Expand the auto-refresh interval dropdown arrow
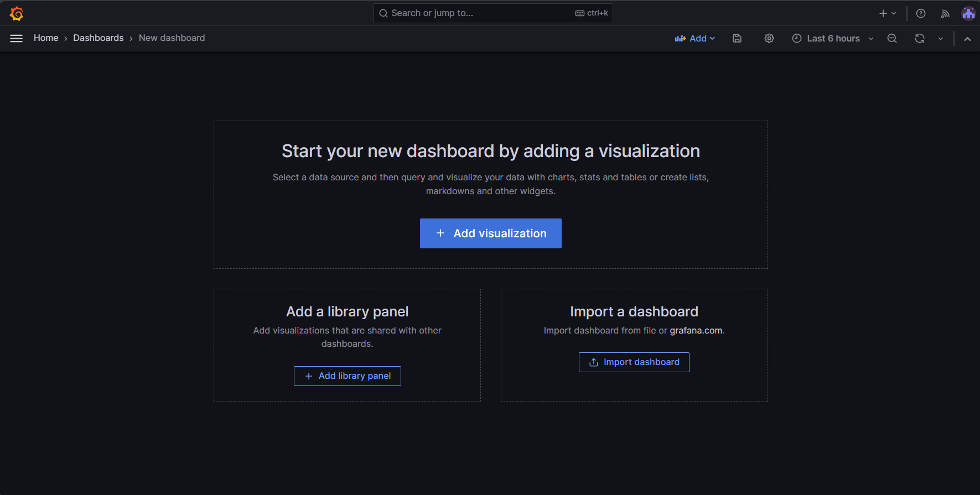The width and height of the screenshot is (980, 495). coord(941,38)
